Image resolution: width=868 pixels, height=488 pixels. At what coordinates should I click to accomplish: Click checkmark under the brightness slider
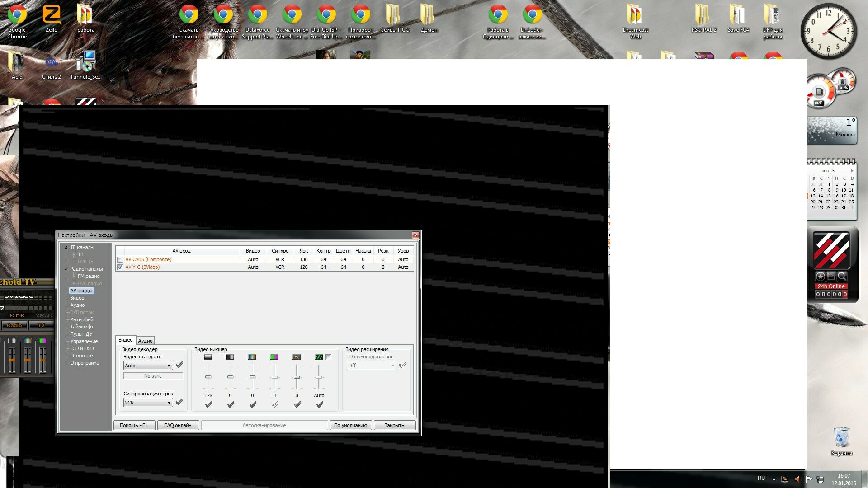click(x=208, y=404)
